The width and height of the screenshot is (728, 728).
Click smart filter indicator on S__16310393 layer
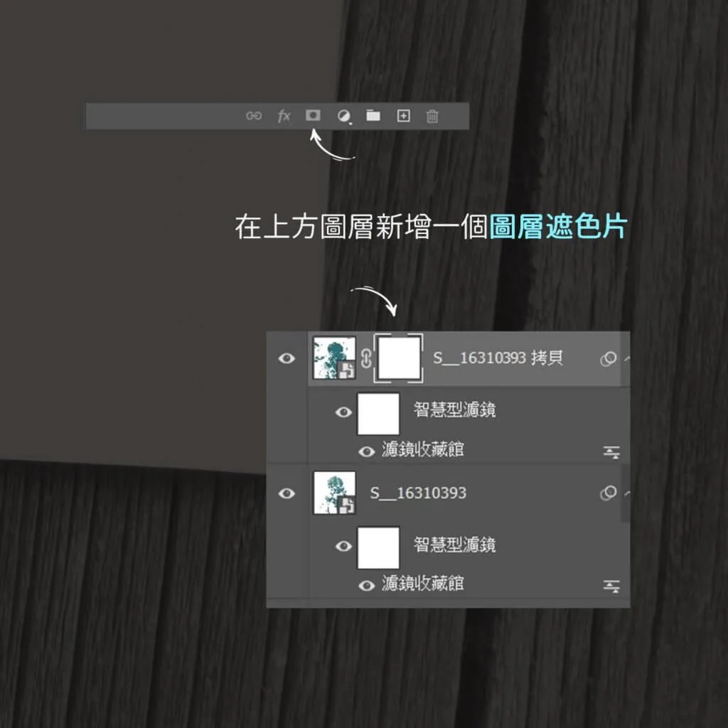tap(609, 493)
